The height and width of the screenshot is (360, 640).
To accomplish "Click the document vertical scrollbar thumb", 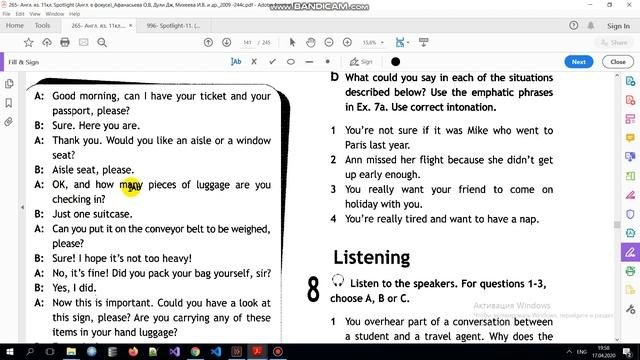I will coord(617,224).
